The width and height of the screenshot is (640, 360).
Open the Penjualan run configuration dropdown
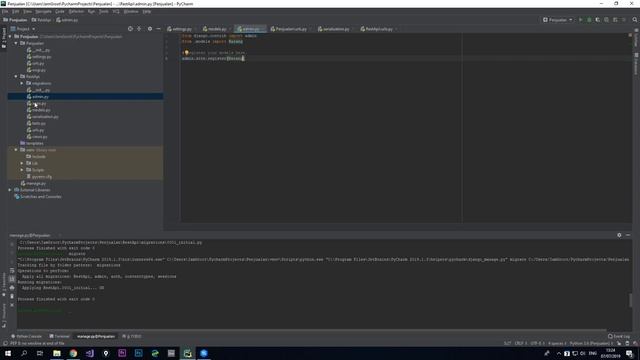point(558,20)
